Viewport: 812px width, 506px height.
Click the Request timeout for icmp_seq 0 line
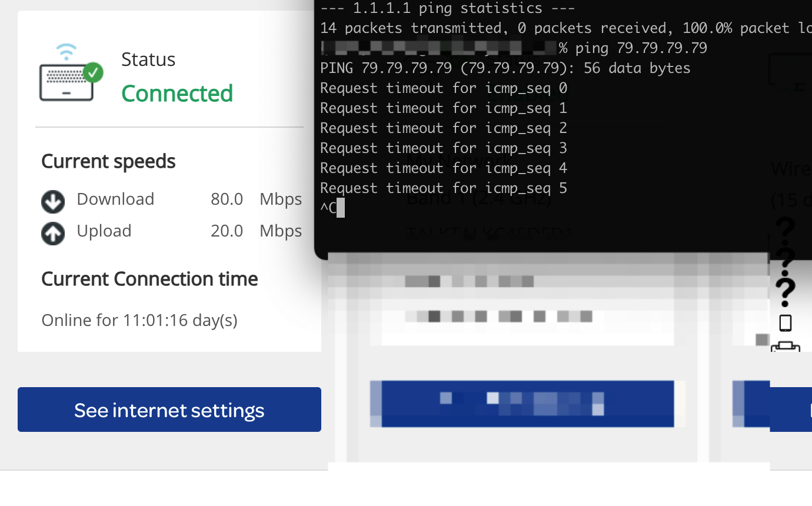tap(443, 88)
